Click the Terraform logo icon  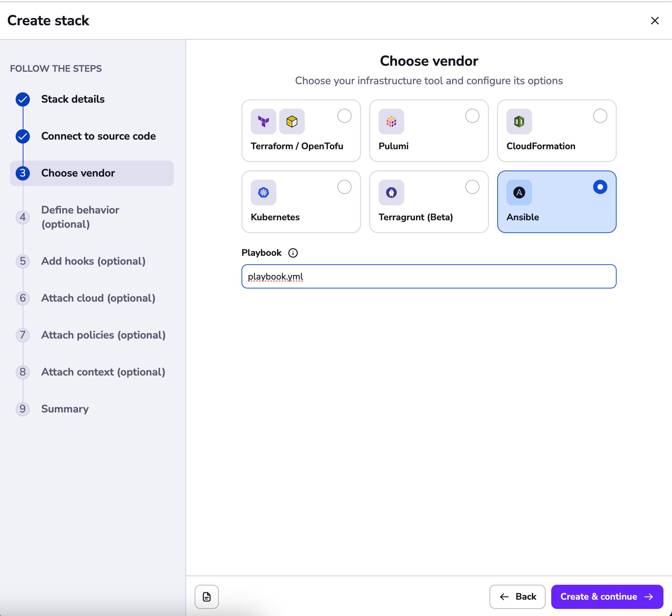[x=263, y=121]
